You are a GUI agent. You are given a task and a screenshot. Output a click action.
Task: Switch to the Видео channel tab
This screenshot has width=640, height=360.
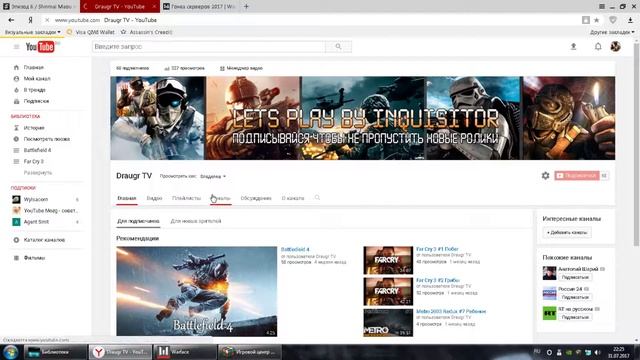tap(154, 198)
